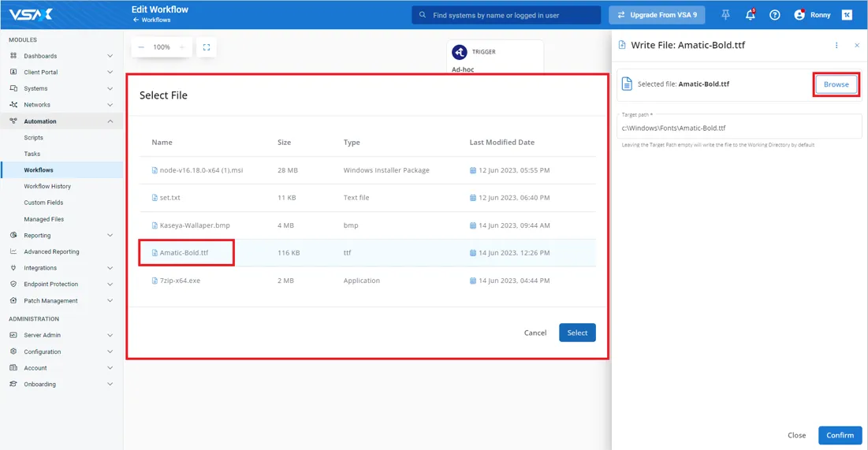The image size is (868, 450).
Task: Open Scripts under Automation
Action: [34, 138]
